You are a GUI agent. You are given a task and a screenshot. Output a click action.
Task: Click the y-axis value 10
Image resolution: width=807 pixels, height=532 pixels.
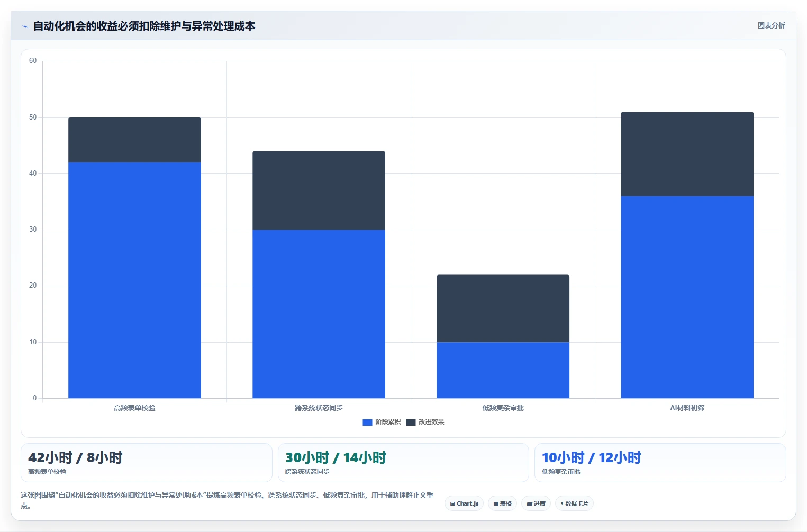(x=33, y=342)
